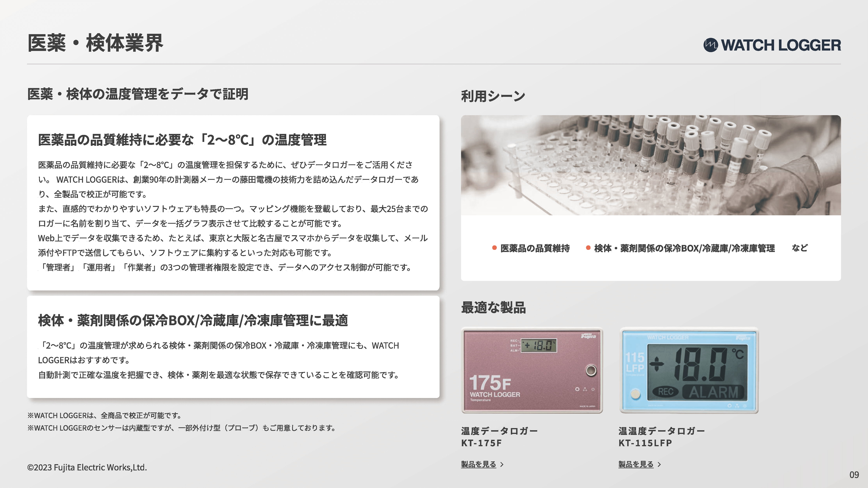This screenshot has width=868, height=488.
Task: Click the 利用シーン heading
Action: point(493,96)
